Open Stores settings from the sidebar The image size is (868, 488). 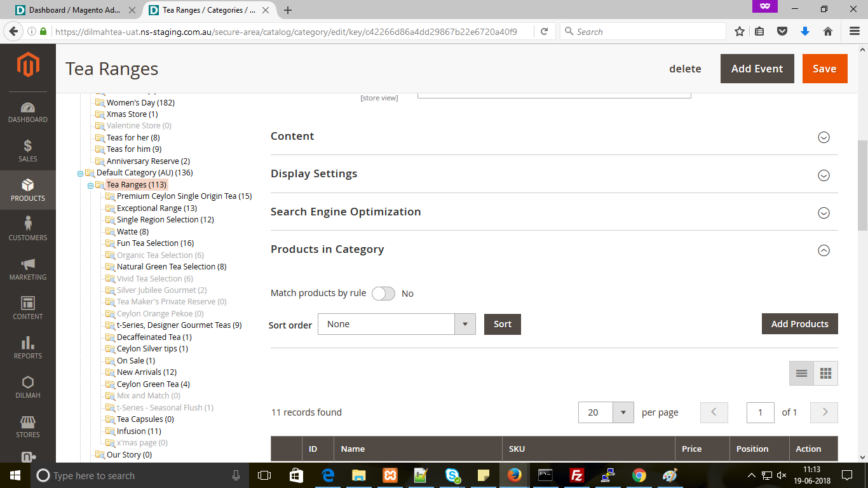(27, 426)
